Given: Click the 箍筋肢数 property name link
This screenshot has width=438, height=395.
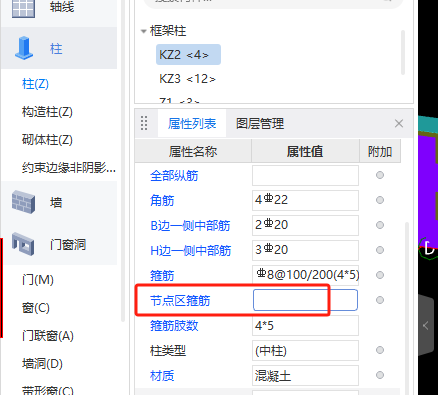Looking at the screenshot, I should click(174, 325).
